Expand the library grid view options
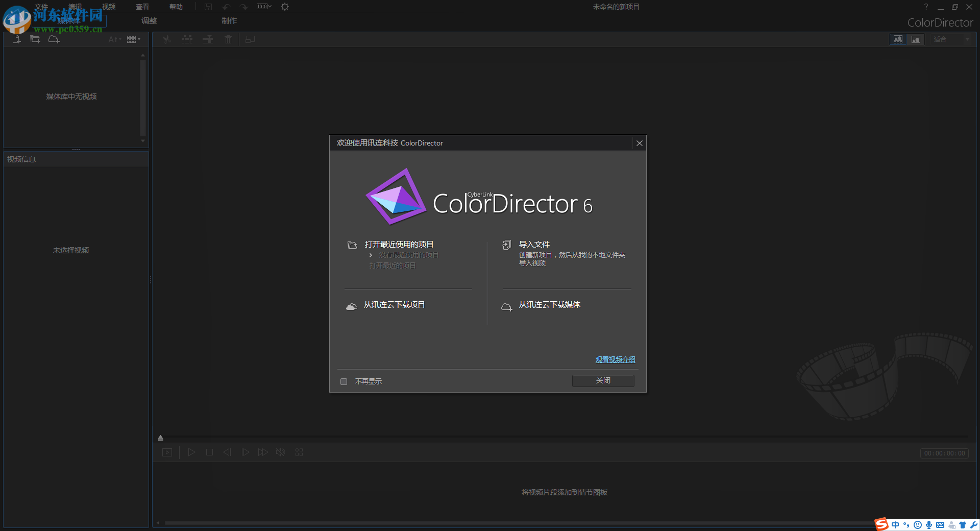The height and width of the screenshot is (531, 980). click(x=133, y=39)
